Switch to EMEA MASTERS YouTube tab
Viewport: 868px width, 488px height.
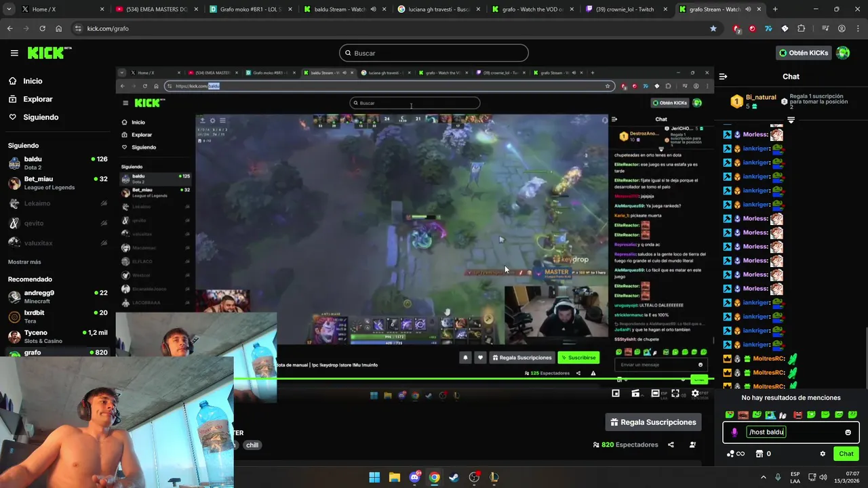[x=155, y=9]
